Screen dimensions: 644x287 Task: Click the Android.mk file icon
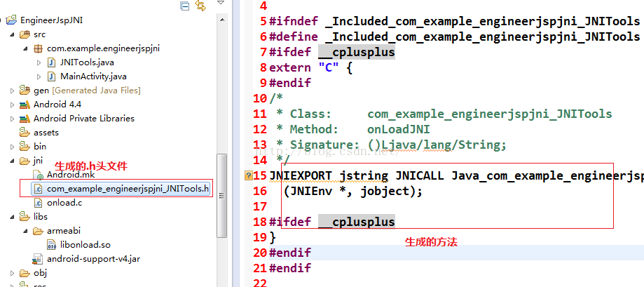pyautogui.click(x=39, y=175)
